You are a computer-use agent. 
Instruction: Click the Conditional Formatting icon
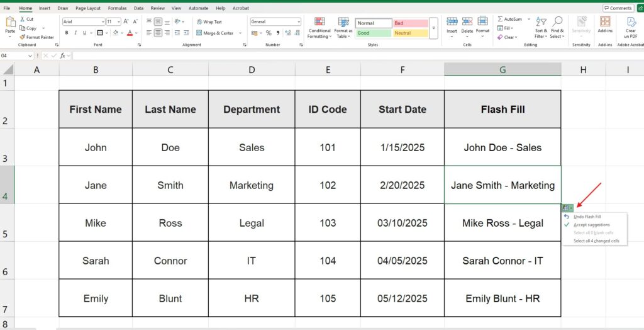[319, 23]
